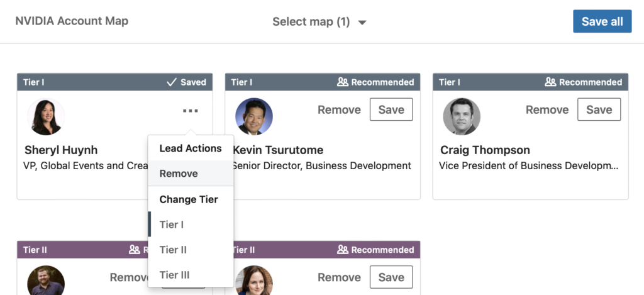Click Kevin Tsurutome's profile photo
Screen dimensions: 644x295
(x=253, y=116)
